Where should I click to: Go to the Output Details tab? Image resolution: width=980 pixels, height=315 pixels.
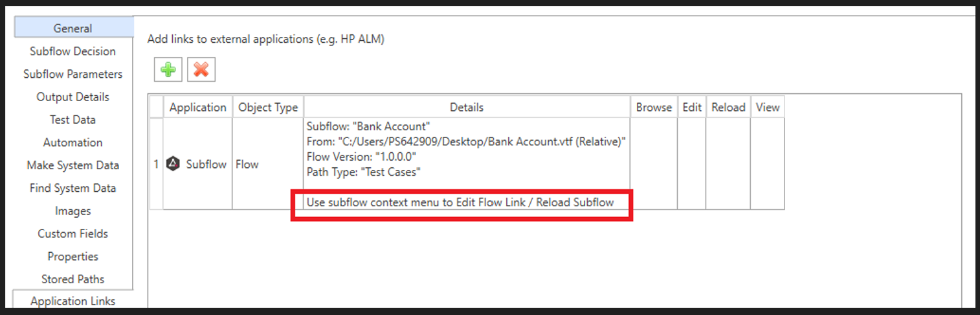[x=72, y=97]
